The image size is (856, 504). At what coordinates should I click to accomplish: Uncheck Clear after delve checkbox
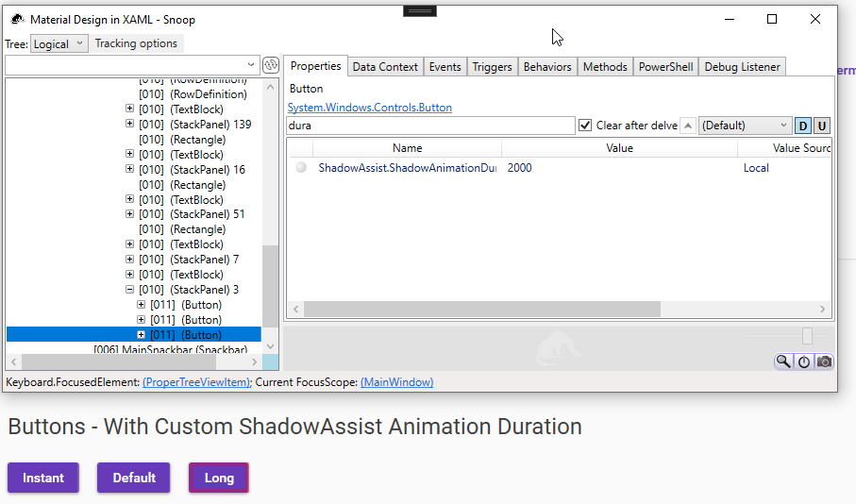pyautogui.click(x=585, y=125)
